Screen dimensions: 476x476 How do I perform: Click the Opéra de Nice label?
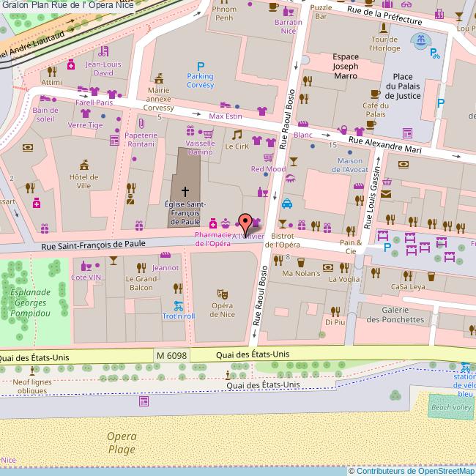(x=222, y=310)
